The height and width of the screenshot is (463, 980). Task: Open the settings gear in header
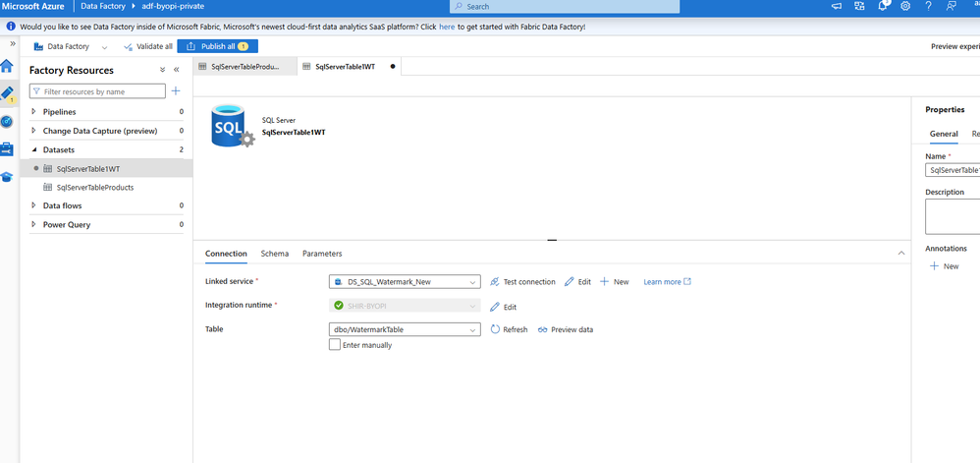pos(905,6)
